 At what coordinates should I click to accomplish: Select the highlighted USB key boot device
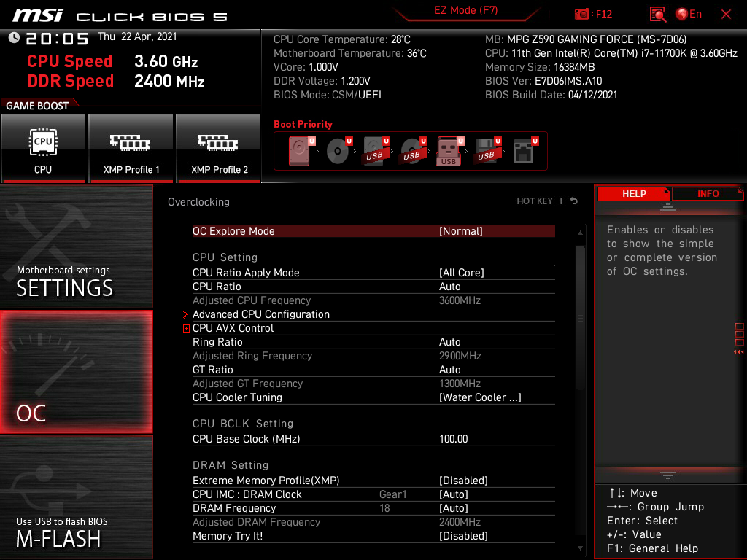click(x=449, y=151)
